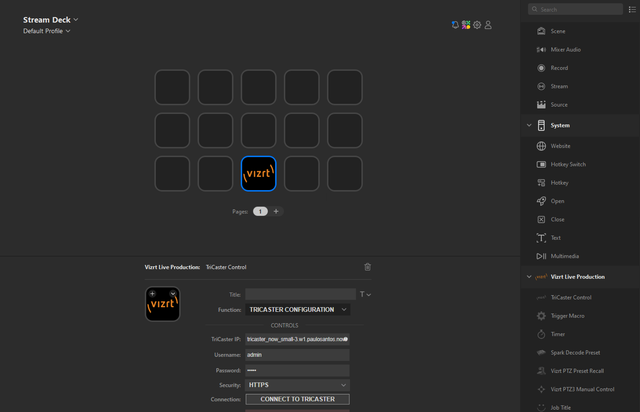Select the Vizrt PTZ3 Manual Control action

pos(580,389)
